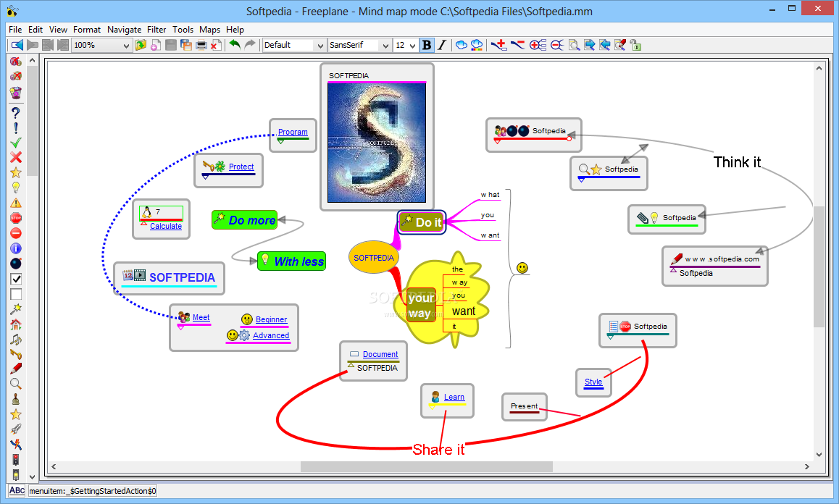The height and width of the screenshot is (504, 839).
Task: Save map as with multi-disk icon
Action: click(186, 45)
